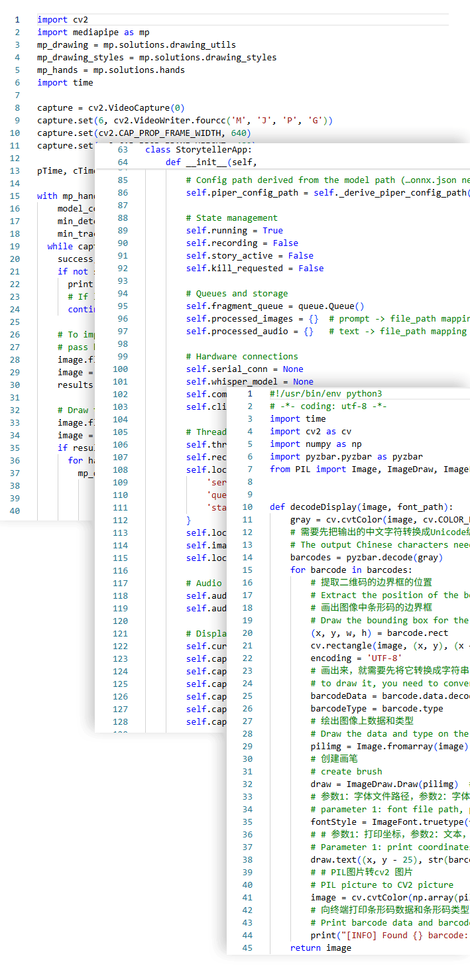Screen dimensions: 470x980
Task: Click "import pyzbar.pyzbar as pyzbar" line
Action: (346, 457)
